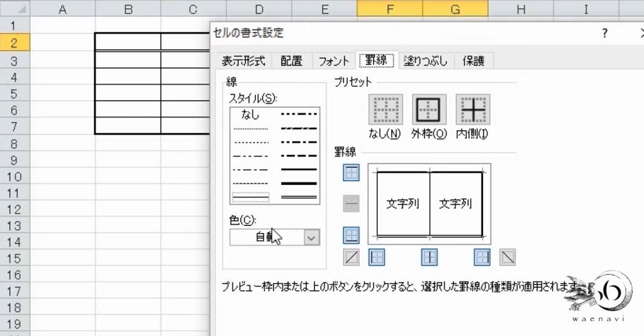Click cell B2 in the worksheet
This screenshot has width=644, height=336.
128,42
